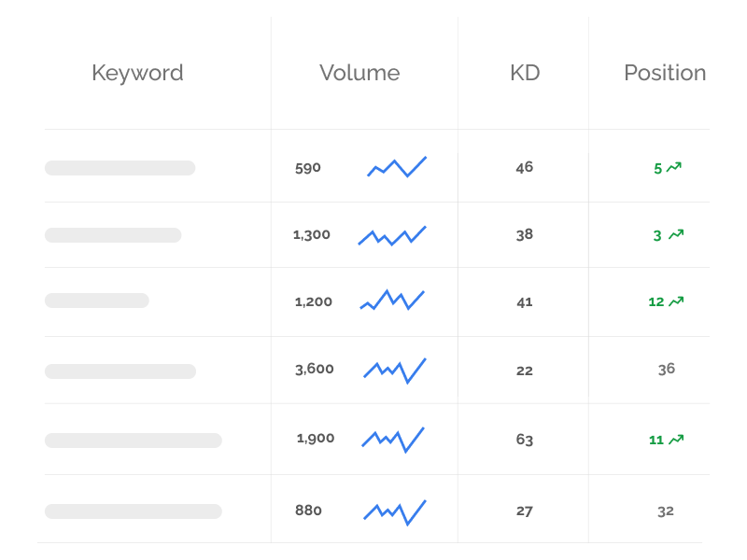Viewport: 747px width, 560px height.
Task: Click the upward trend arrow beside position 11
Action: pos(677,440)
